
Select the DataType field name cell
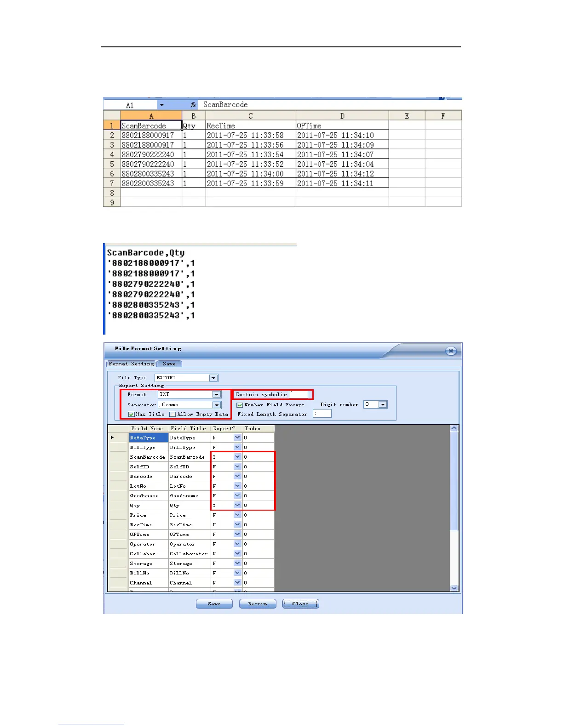[x=149, y=438]
